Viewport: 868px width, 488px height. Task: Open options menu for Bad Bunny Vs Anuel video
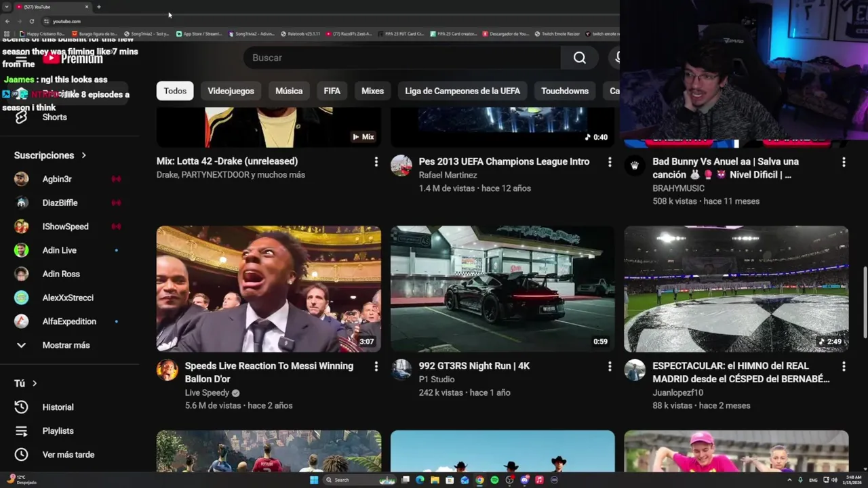844,162
